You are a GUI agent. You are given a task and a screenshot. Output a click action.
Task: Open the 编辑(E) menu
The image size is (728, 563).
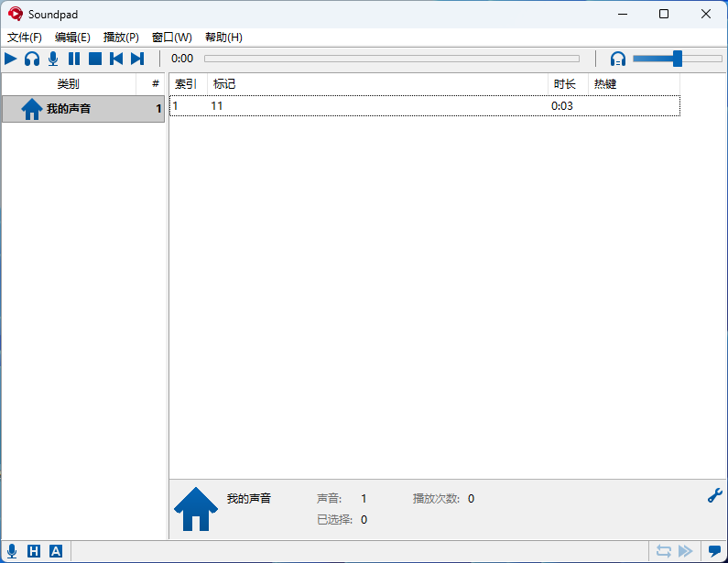click(x=72, y=38)
